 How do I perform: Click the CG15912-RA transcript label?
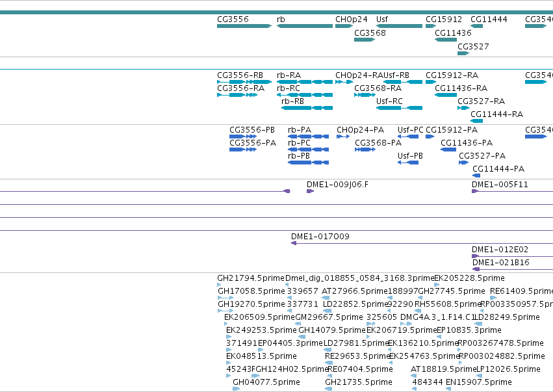coord(452,75)
